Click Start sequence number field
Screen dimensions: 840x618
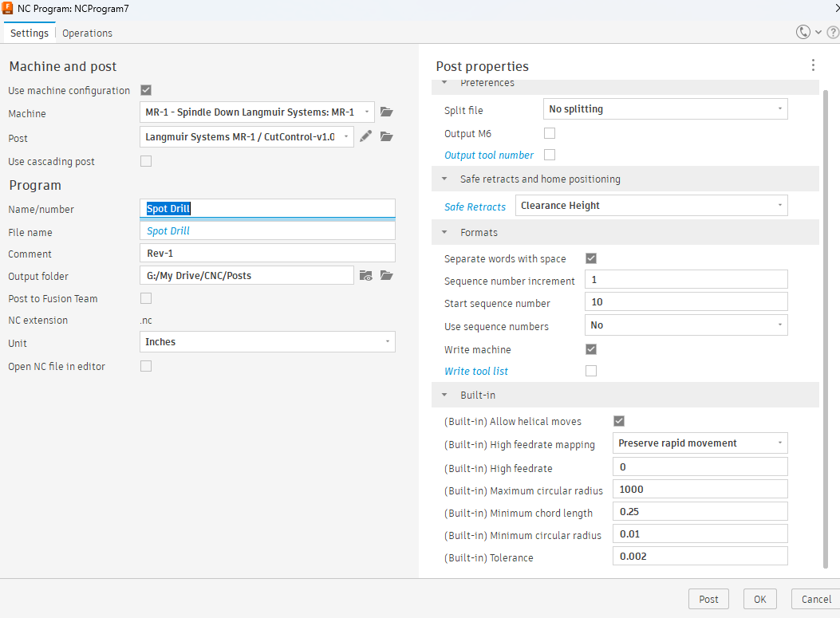point(686,302)
